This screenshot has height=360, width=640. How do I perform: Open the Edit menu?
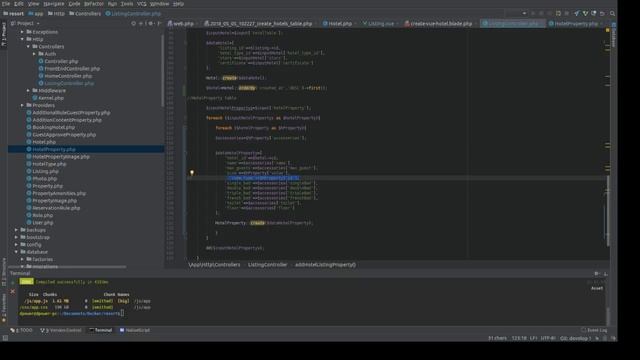pos(19,4)
